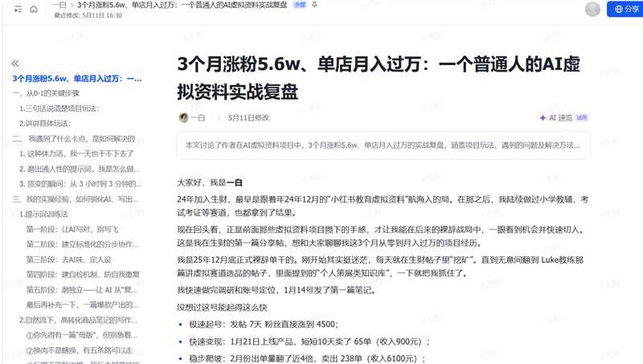Jump to outline item 二、我遇到了什么卡点
Screen dimensions: 643x364
(73, 138)
